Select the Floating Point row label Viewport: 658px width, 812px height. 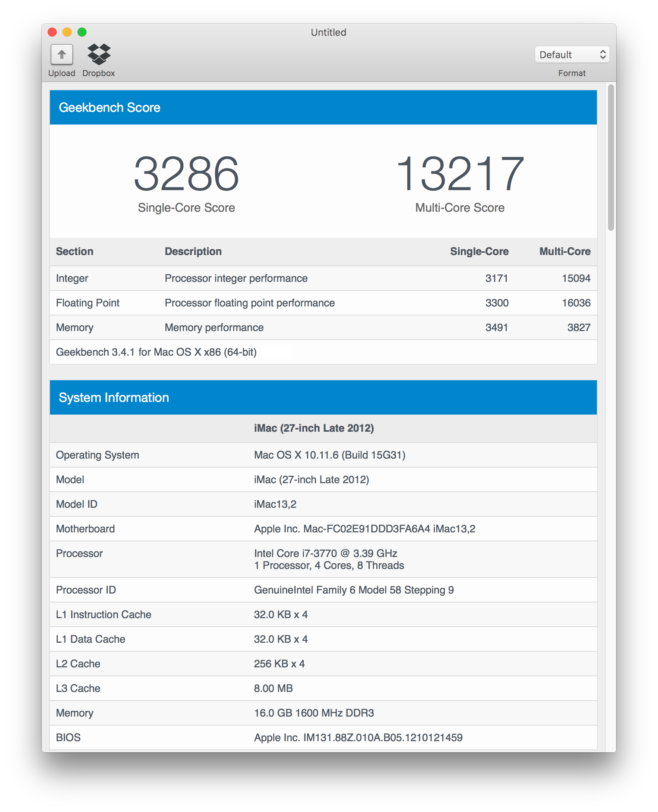pos(88,303)
